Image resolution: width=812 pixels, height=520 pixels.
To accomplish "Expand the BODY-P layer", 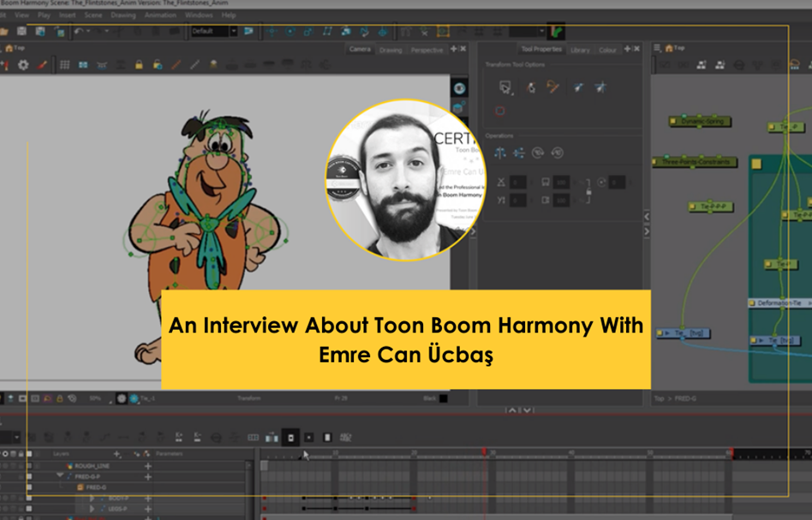I will pyautogui.click(x=92, y=499).
